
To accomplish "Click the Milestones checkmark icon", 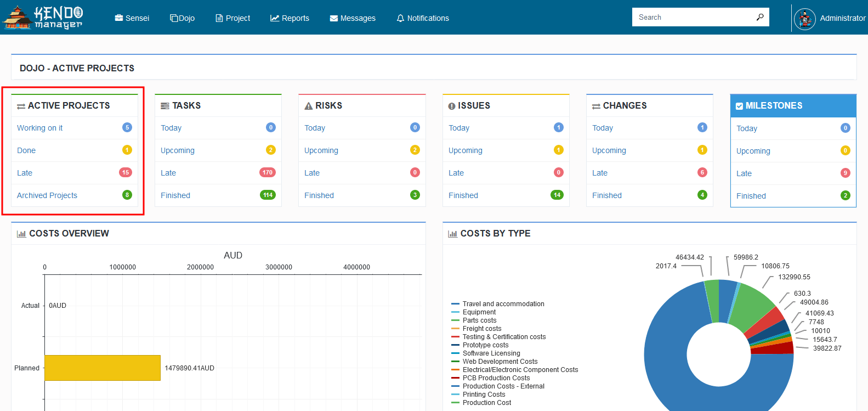I will [x=739, y=106].
